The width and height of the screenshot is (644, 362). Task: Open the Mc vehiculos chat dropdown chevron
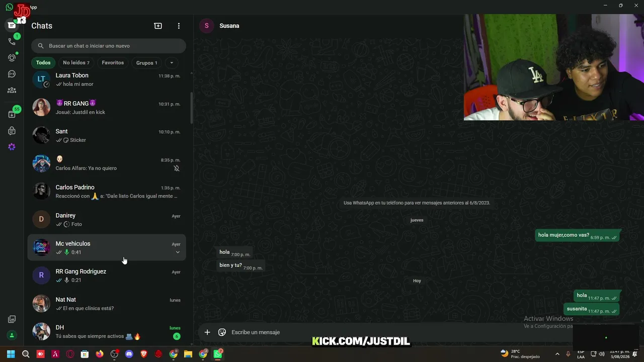[178, 252]
